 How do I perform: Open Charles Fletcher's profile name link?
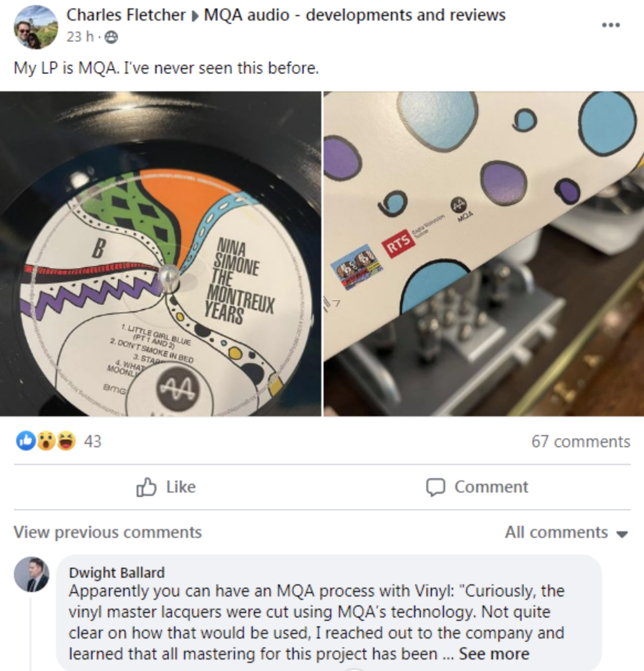click(x=126, y=15)
